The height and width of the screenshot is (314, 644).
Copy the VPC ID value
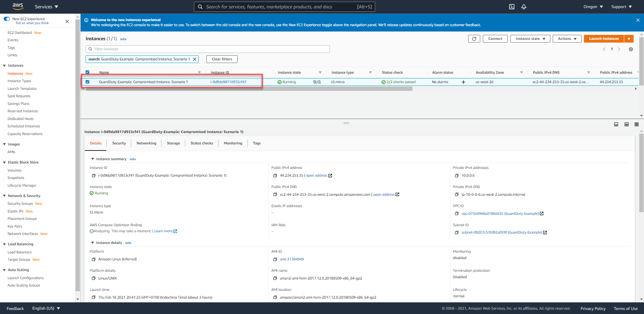click(x=457, y=214)
